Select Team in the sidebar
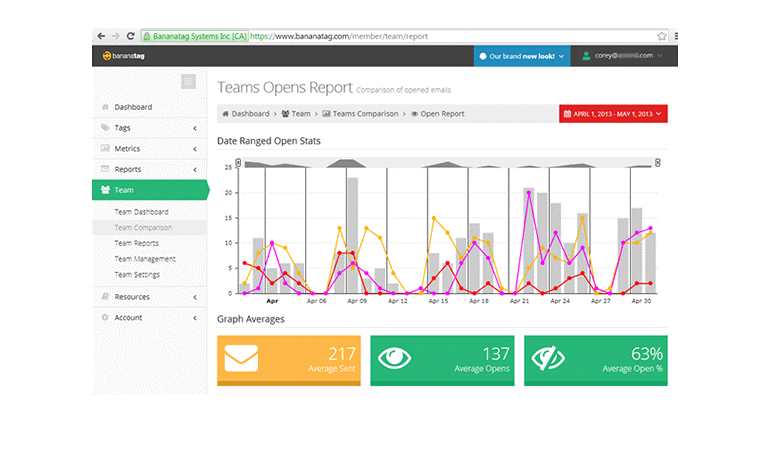 (149, 190)
